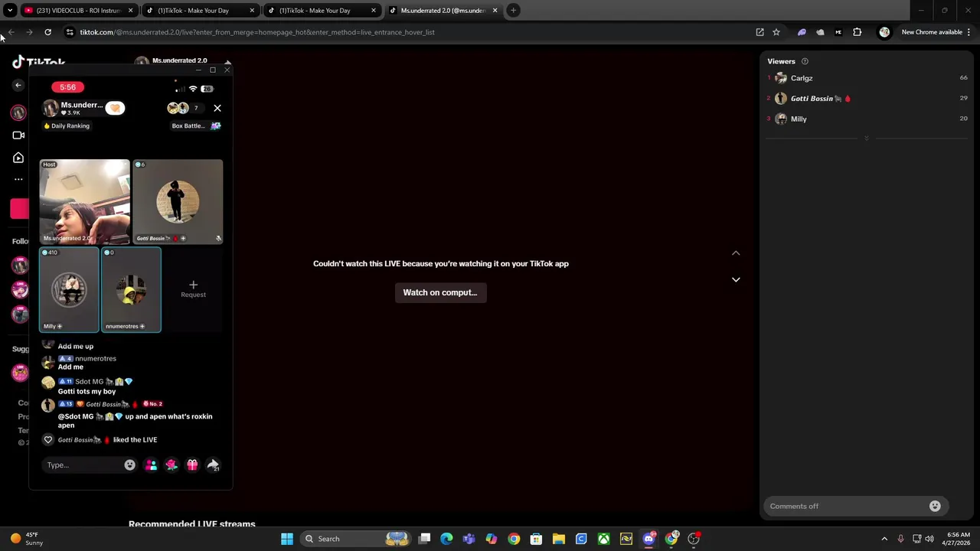
Task: Click the back arrow in TikTok sidebar
Action: coord(18,85)
